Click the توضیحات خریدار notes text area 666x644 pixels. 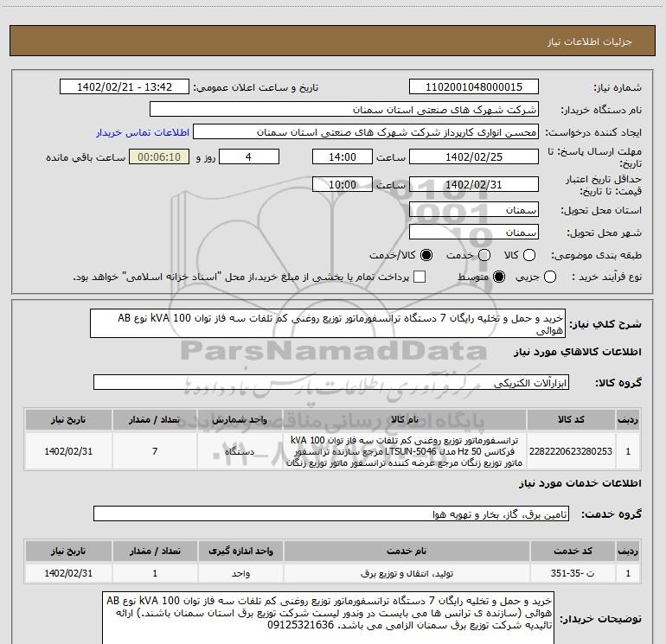[x=329, y=618]
